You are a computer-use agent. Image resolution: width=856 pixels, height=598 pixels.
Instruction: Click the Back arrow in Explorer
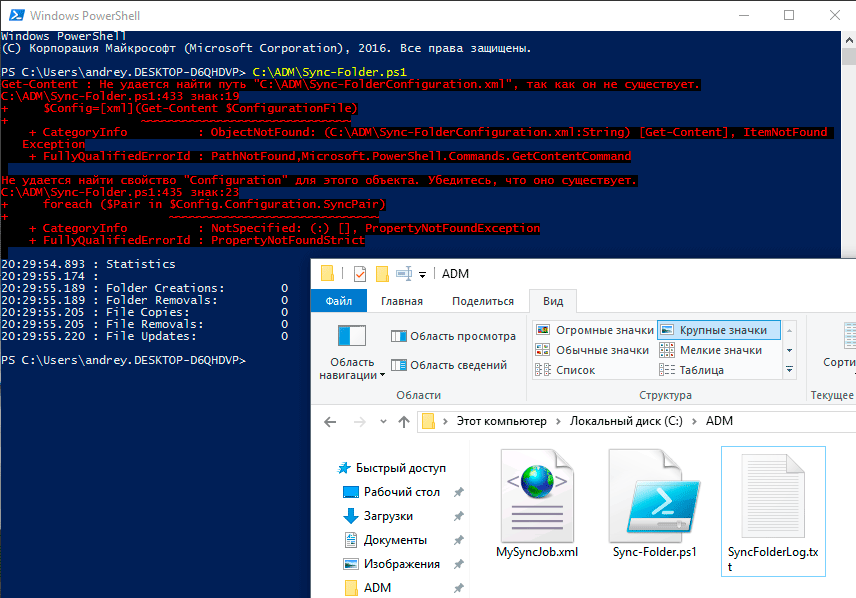[x=331, y=421]
